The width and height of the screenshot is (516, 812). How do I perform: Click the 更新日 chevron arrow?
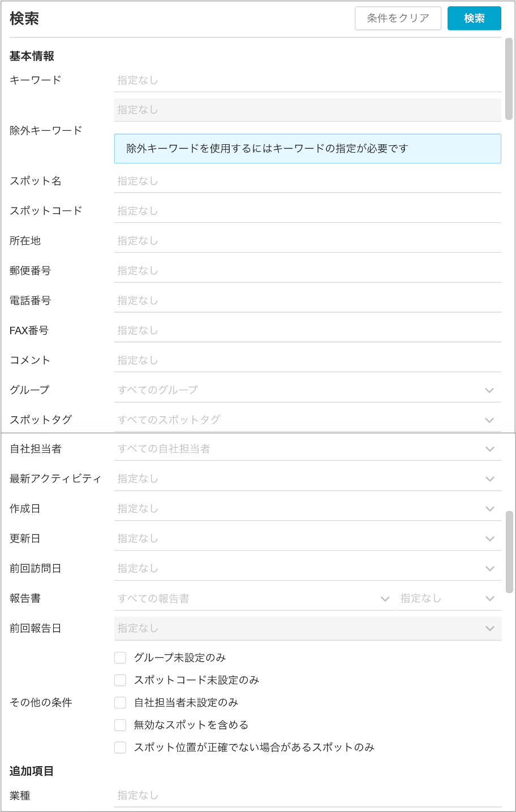tap(489, 539)
